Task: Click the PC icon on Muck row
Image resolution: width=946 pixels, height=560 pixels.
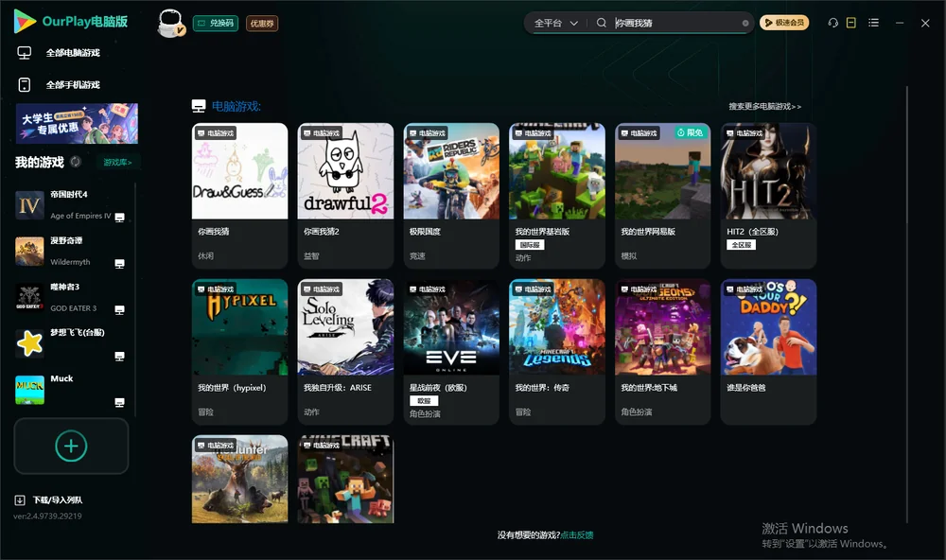Action: click(x=119, y=403)
